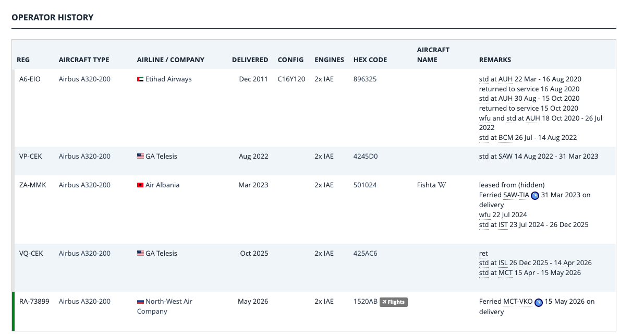Click AUH in 'std at AUH 22 Mar'
The height and width of the screenshot is (334, 644).
click(506, 79)
